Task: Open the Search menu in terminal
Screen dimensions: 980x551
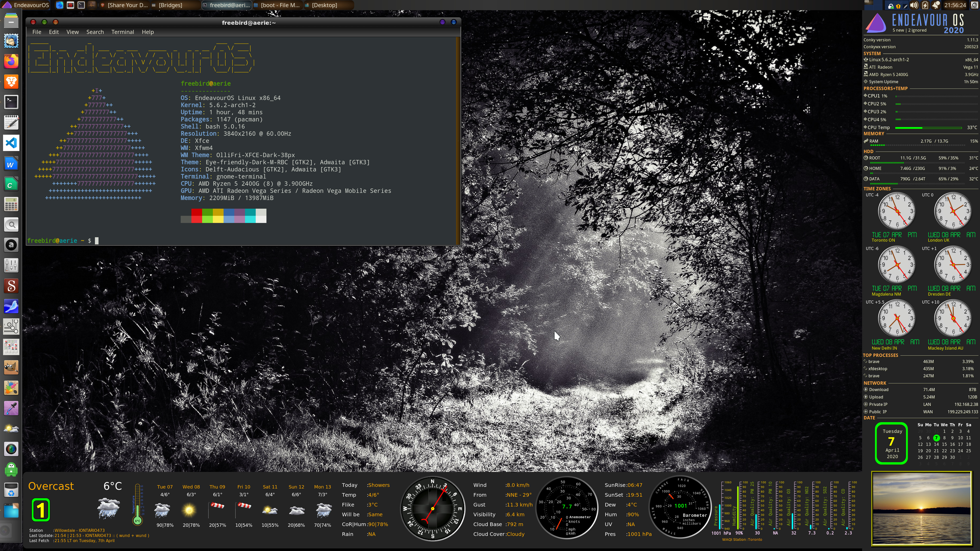Action: 95,32
